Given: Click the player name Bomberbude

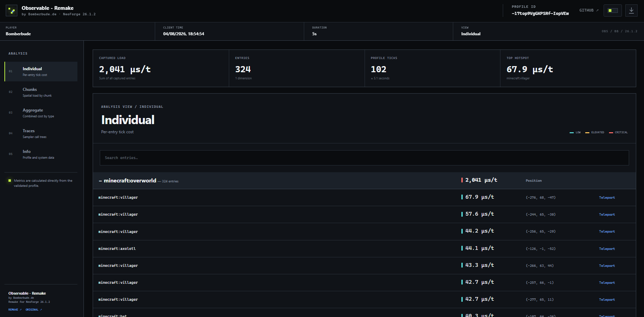Looking at the screenshot, I should coord(18,34).
